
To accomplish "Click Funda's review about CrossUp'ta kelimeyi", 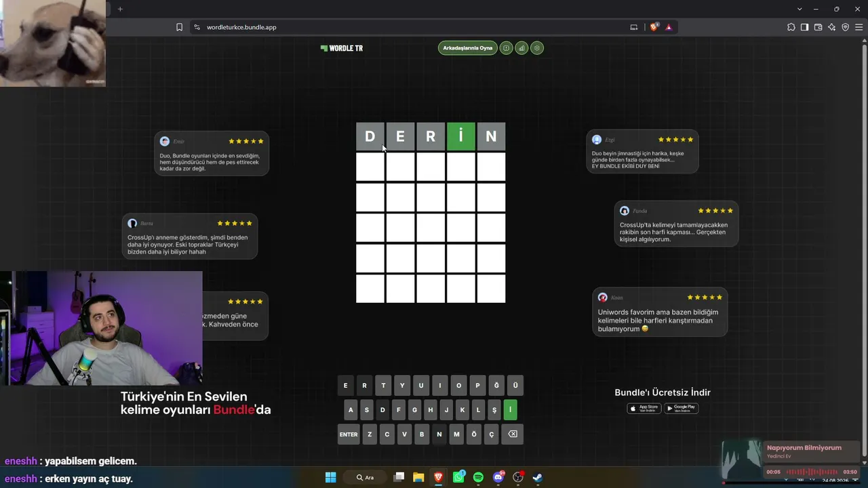I will 676,224.
